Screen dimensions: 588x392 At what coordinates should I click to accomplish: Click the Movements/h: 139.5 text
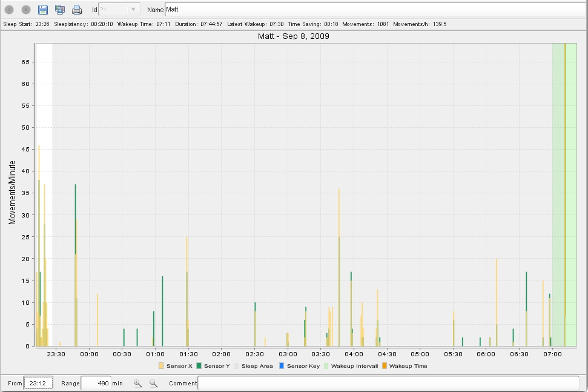tap(420, 24)
